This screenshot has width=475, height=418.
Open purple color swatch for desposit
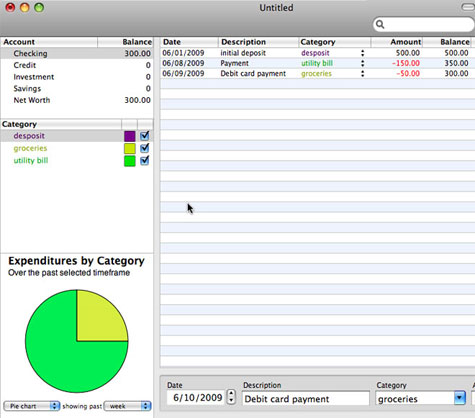pyautogui.click(x=130, y=136)
